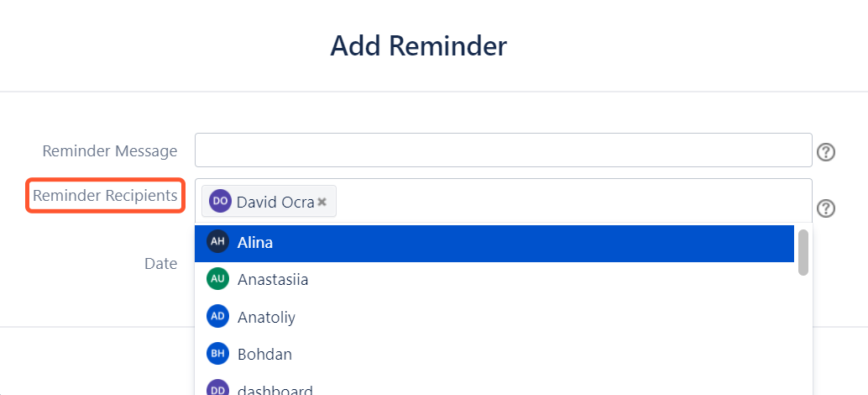Select Alina from the recipients dropdown
This screenshot has width=868, height=395.
[x=255, y=243]
